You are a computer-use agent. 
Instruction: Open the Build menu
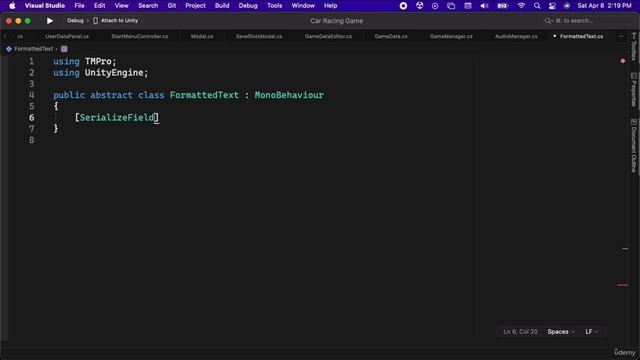coord(222,6)
